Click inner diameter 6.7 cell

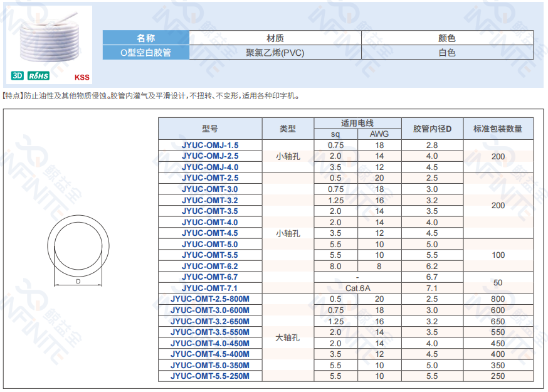(x=433, y=277)
